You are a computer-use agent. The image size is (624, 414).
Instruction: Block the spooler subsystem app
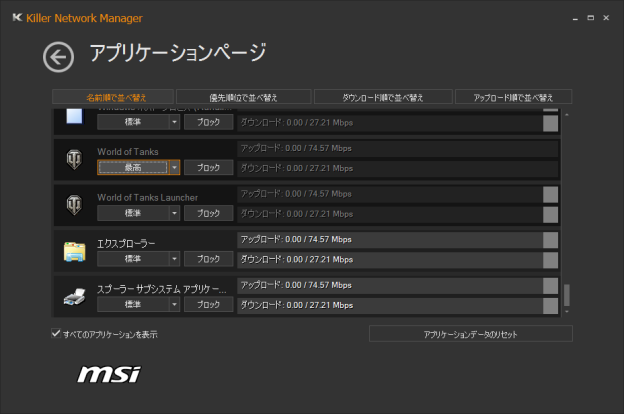point(209,305)
